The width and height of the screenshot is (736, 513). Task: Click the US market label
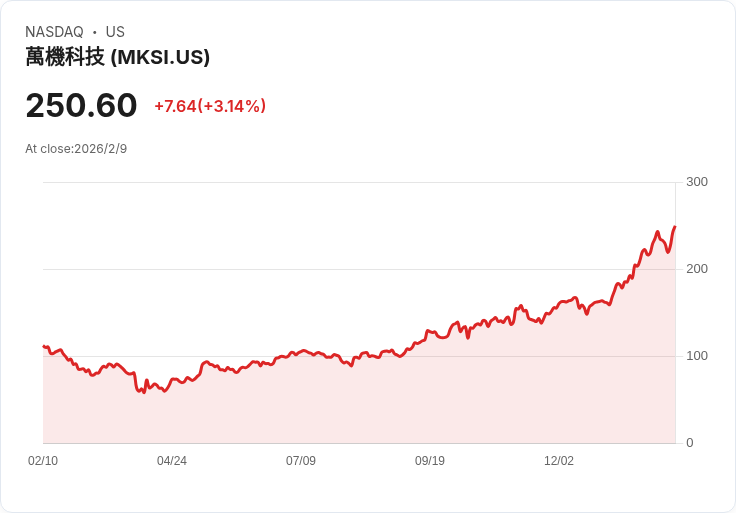tap(115, 32)
